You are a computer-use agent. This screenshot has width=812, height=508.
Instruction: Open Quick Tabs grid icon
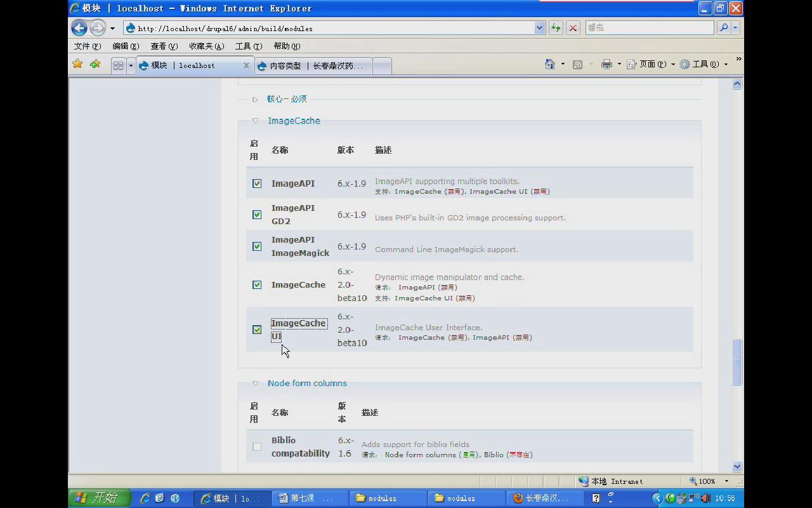(118, 65)
